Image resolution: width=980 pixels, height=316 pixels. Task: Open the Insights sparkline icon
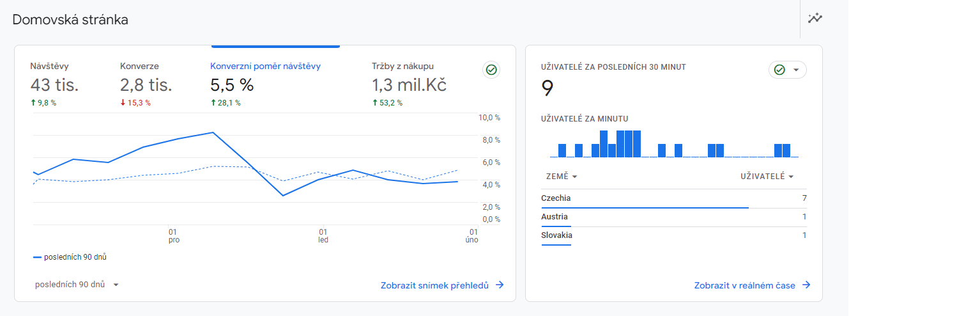coord(815,19)
